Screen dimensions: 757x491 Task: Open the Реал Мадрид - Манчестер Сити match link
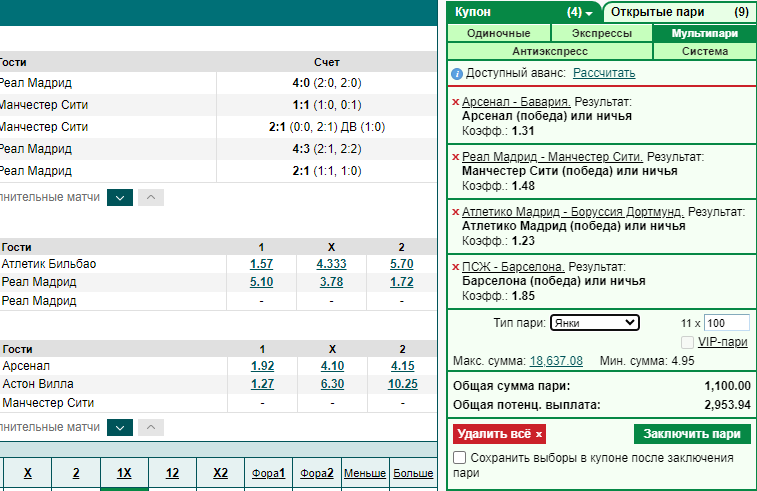[552, 157]
